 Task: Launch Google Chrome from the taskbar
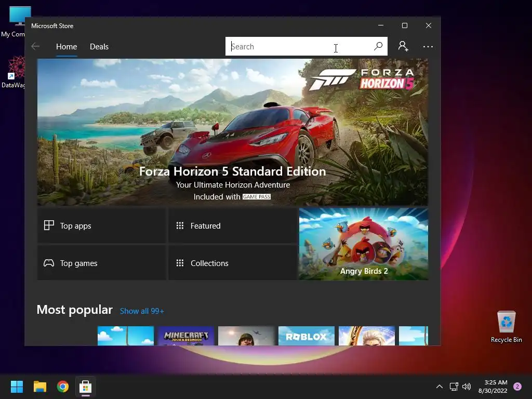point(63,387)
